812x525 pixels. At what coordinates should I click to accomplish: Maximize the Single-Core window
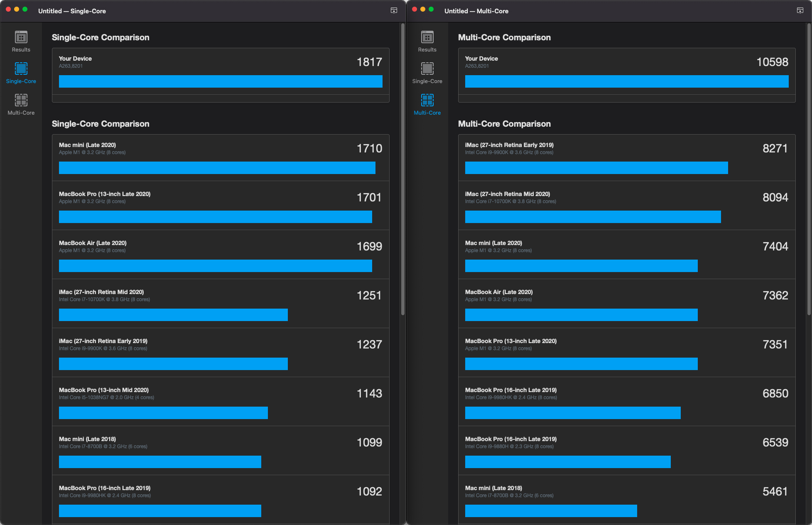coord(25,9)
